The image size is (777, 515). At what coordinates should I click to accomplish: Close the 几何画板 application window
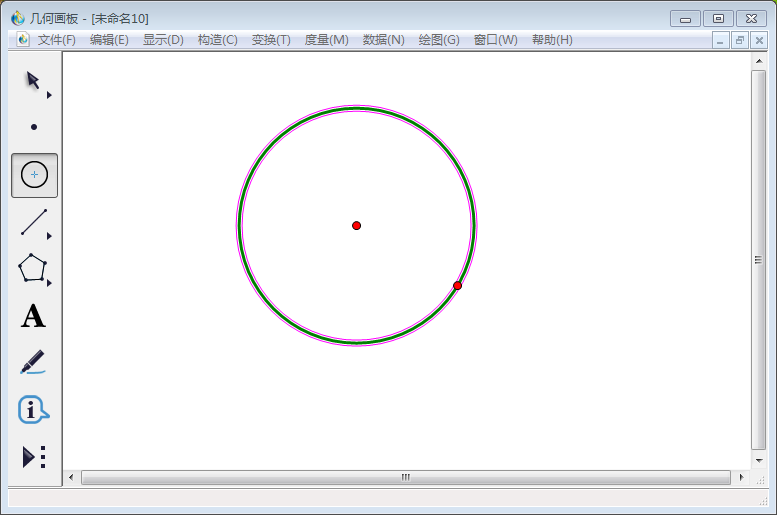tap(751, 19)
